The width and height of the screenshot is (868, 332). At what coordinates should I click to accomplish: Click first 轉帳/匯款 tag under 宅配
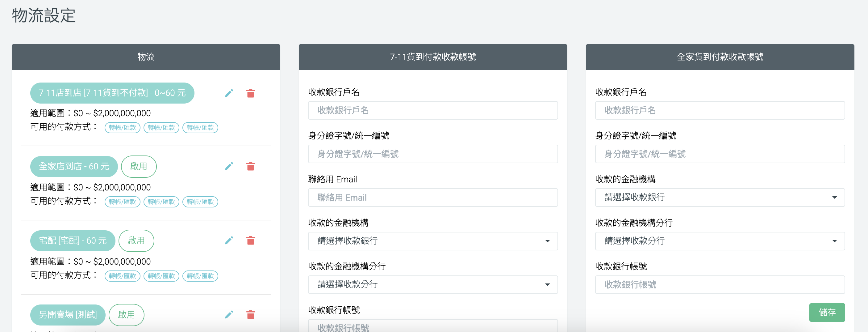pos(122,276)
